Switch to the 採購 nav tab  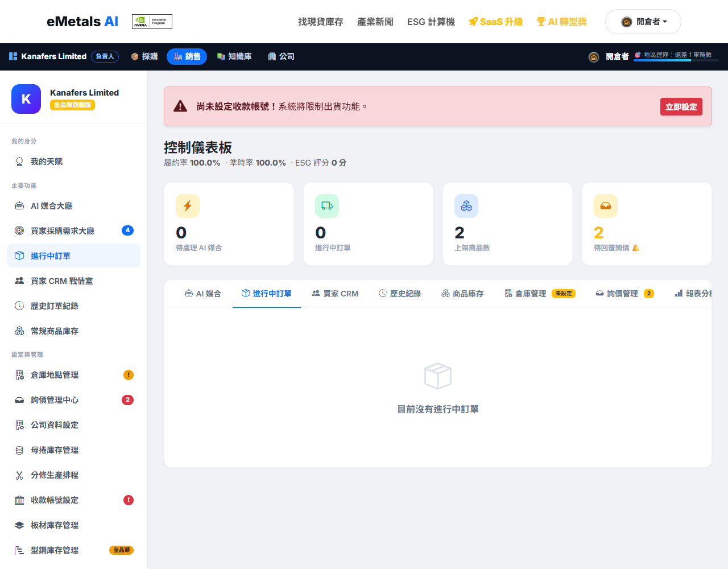coord(144,56)
